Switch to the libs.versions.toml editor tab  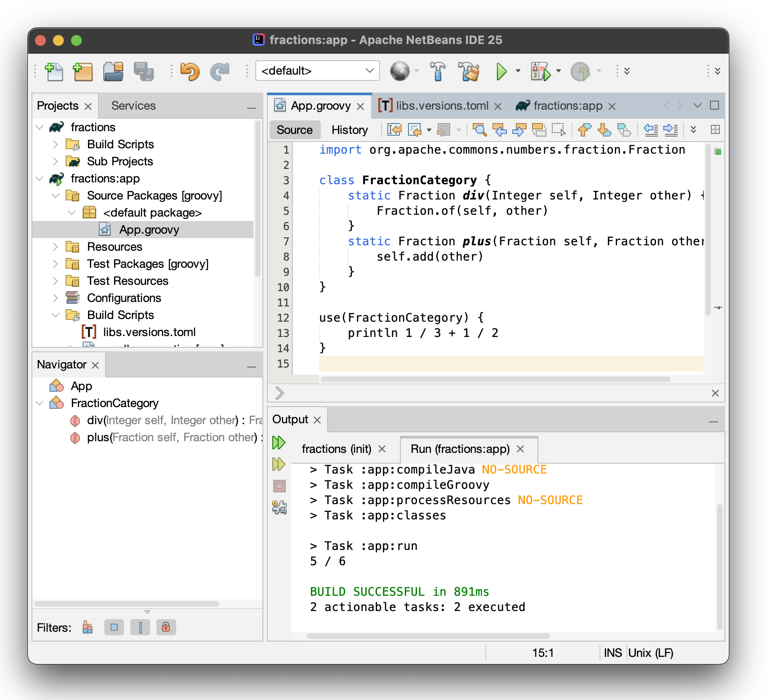pyautogui.click(x=441, y=106)
